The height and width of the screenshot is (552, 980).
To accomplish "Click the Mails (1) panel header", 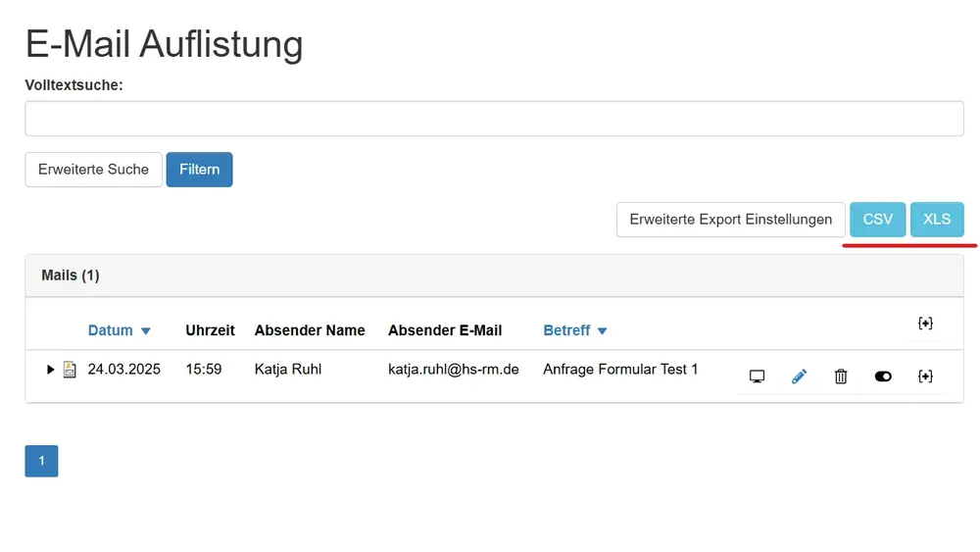I will tap(71, 276).
